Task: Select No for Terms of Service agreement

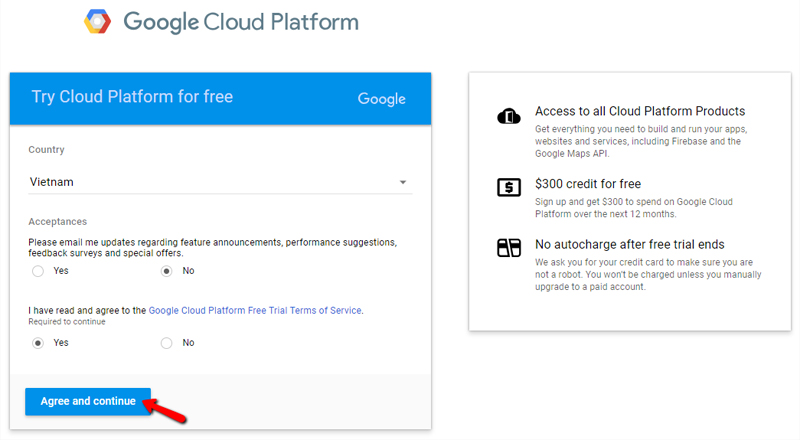Action: pos(166,343)
